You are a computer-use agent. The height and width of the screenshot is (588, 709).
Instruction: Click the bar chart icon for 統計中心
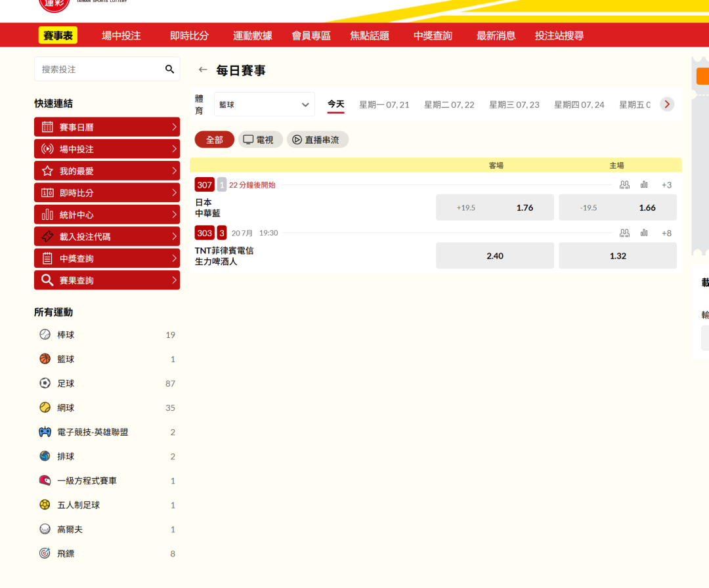pyautogui.click(x=47, y=214)
